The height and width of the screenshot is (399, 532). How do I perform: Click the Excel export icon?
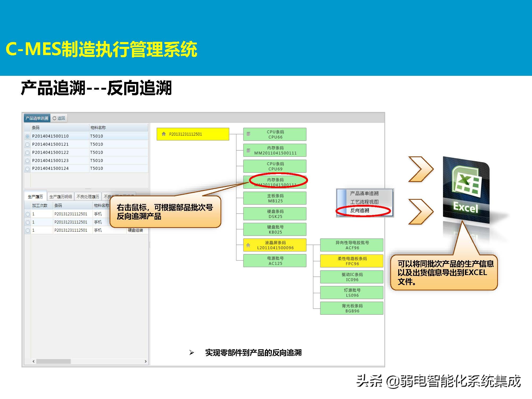click(466, 190)
